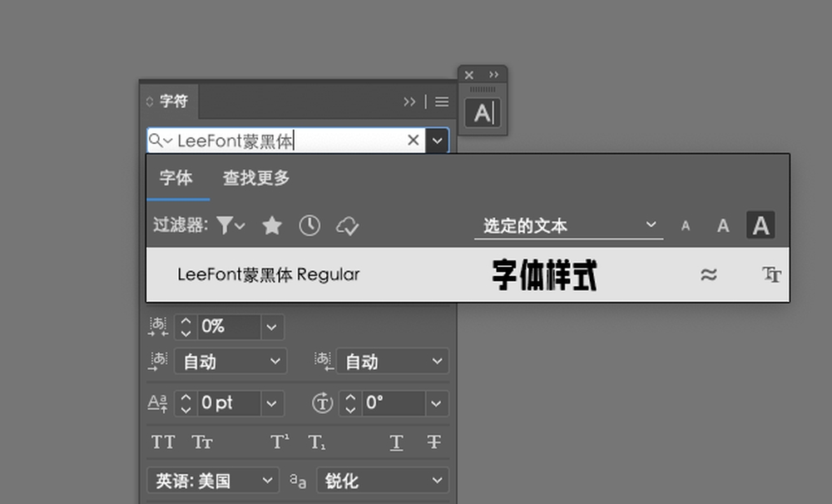Click the 0 pt baseline shift field
832x504 pixels.
(229, 403)
